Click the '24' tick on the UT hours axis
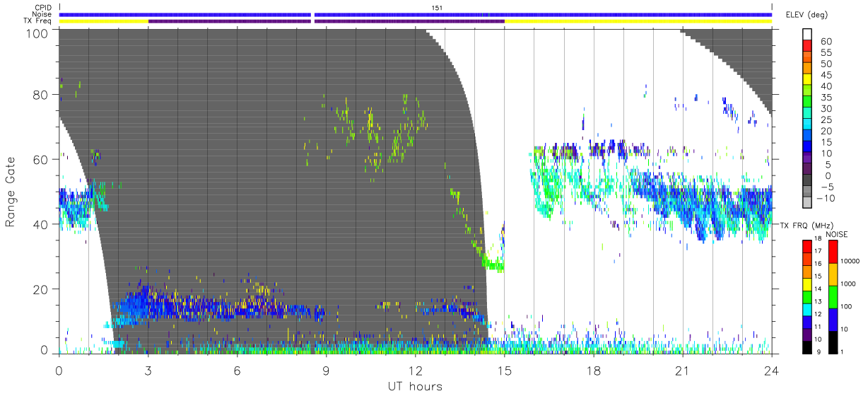 click(x=771, y=371)
